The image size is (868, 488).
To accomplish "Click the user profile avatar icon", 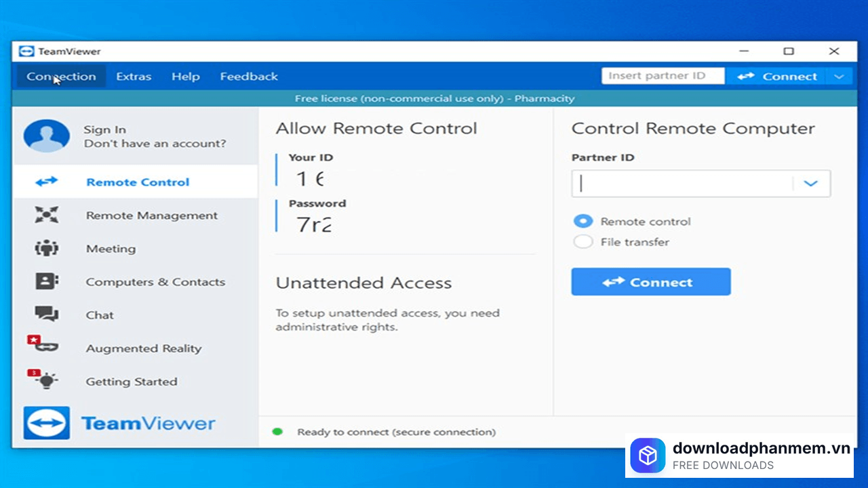I will (x=47, y=136).
